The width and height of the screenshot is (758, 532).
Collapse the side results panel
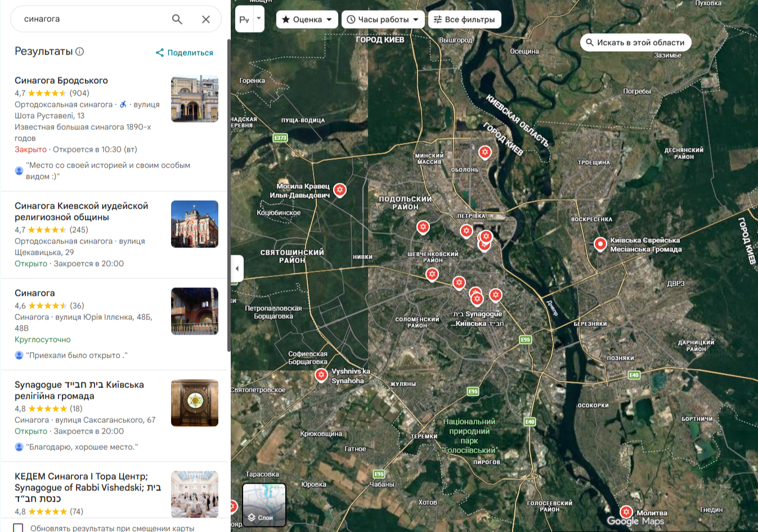click(237, 268)
